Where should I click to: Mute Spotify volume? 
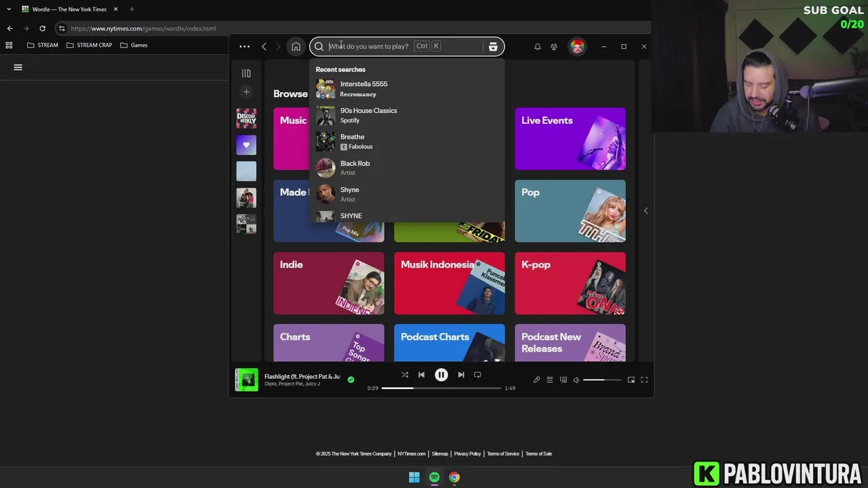pyautogui.click(x=576, y=380)
